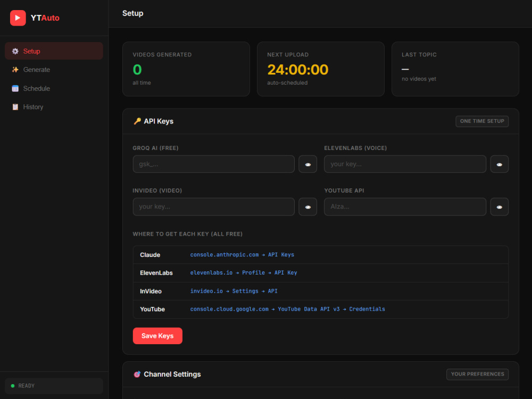Open the Setup page in sidebar

coord(54,51)
